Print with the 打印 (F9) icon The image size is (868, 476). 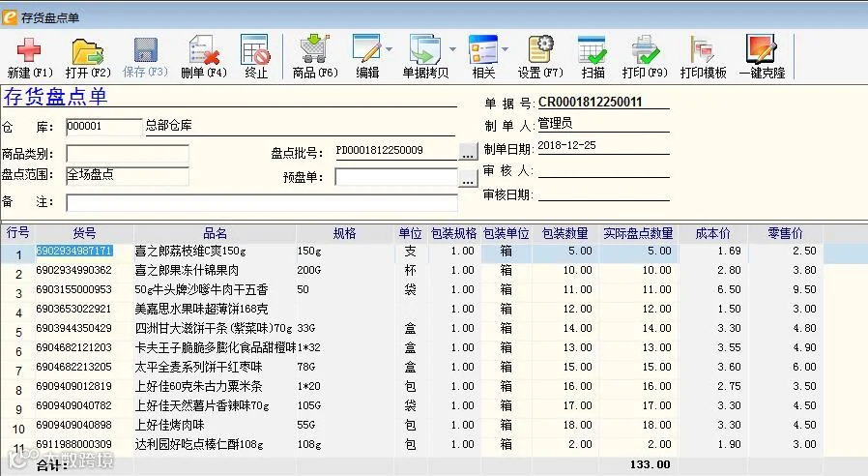tap(645, 49)
